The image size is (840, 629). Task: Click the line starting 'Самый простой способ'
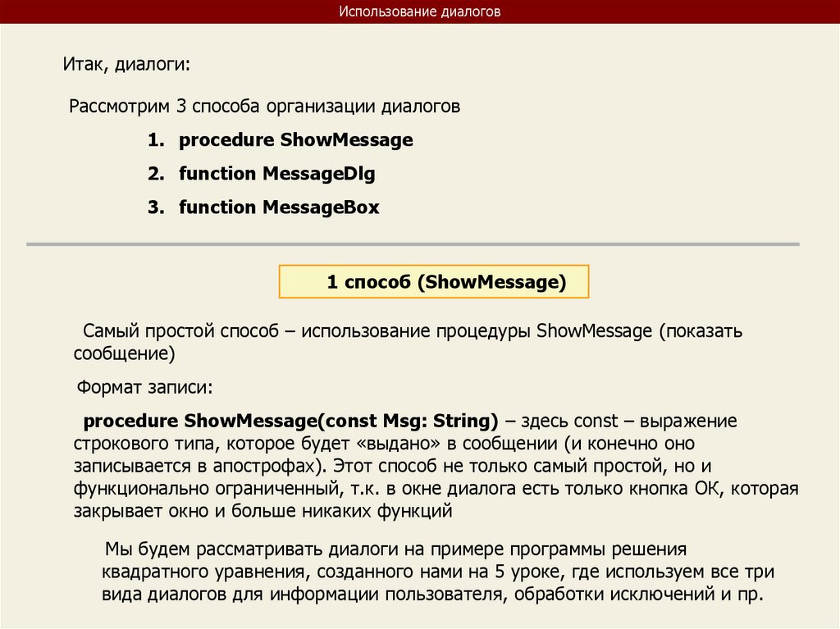coord(413,331)
